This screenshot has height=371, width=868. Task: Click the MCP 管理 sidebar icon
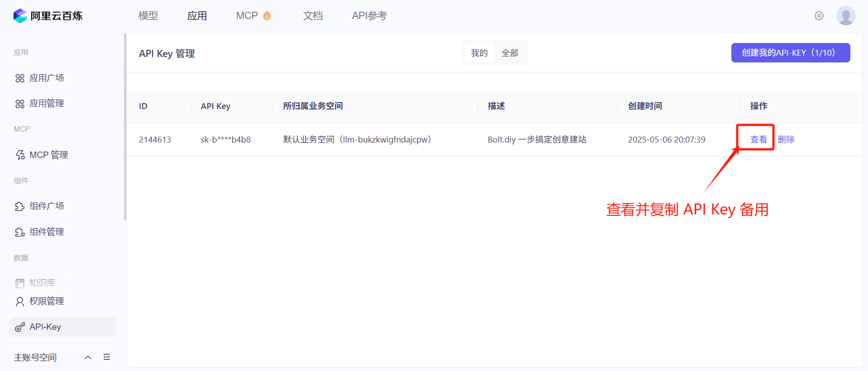click(20, 155)
